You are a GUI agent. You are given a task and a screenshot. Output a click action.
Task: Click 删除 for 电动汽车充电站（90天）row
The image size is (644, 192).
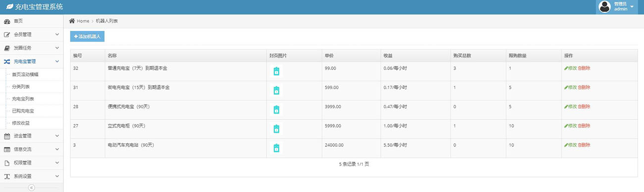click(584, 145)
